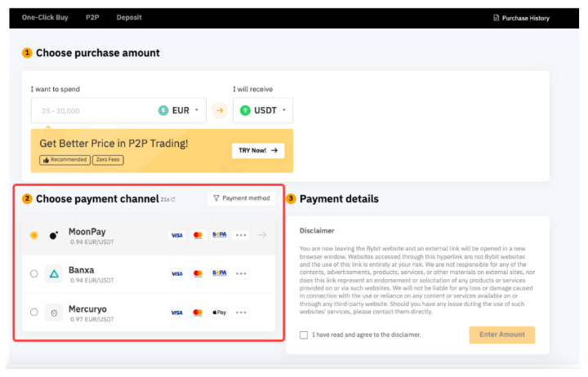588x377 pixels.
Task: Click the Visa icon in Banxa row
Action: point(177,274)
